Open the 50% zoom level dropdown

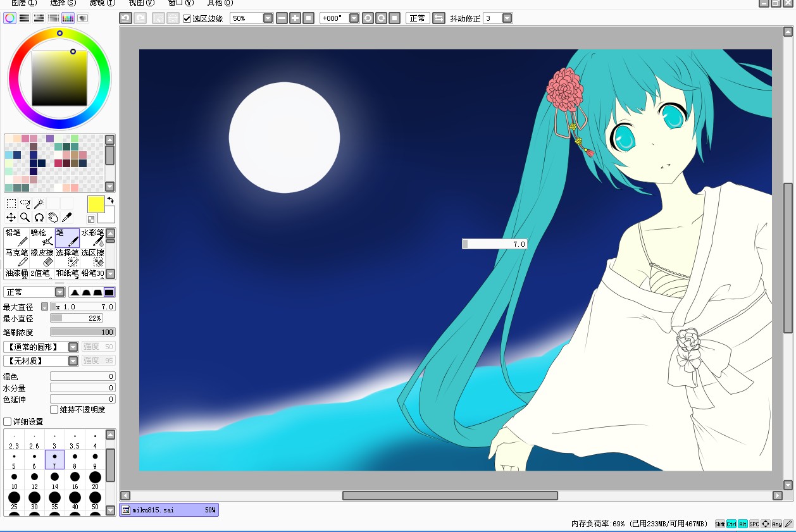pos(268,18)
